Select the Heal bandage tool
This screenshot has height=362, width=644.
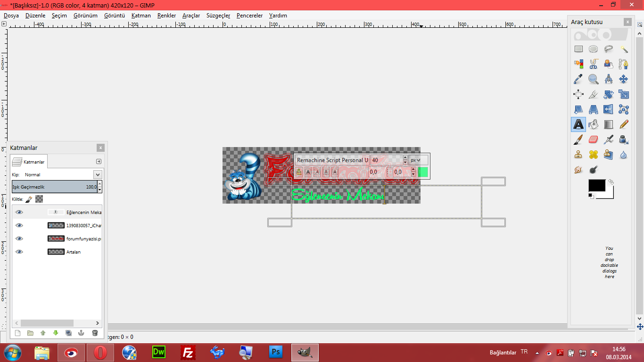point(594,155)
